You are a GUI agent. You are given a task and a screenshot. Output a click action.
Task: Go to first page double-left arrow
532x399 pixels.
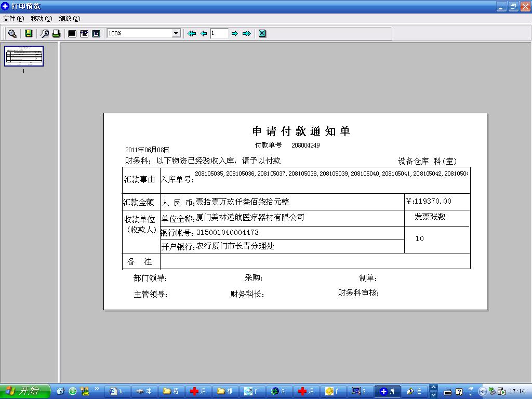pos(192,34)
